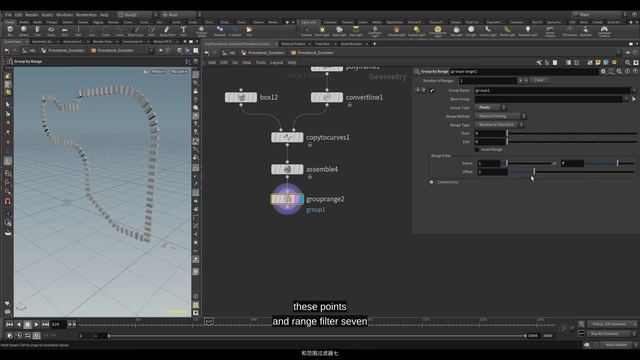This screenshot has height=360, width=640.
Task: Expand the Connectivity section
Action: click(431, 182)
